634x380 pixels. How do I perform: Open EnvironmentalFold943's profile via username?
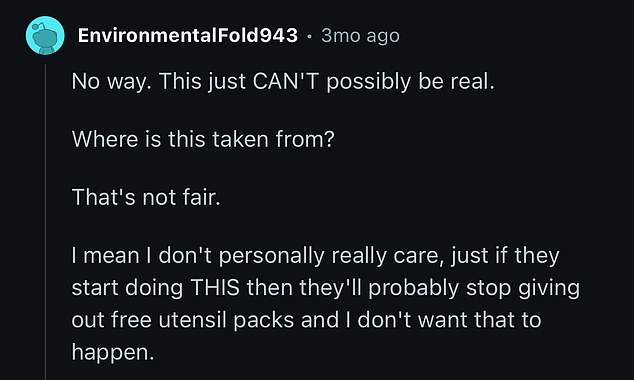[188, 36]
